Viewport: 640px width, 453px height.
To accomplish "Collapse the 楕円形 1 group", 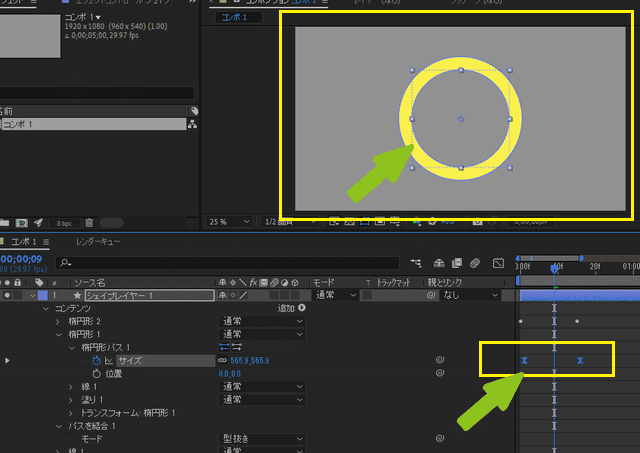I will point(59,335).
